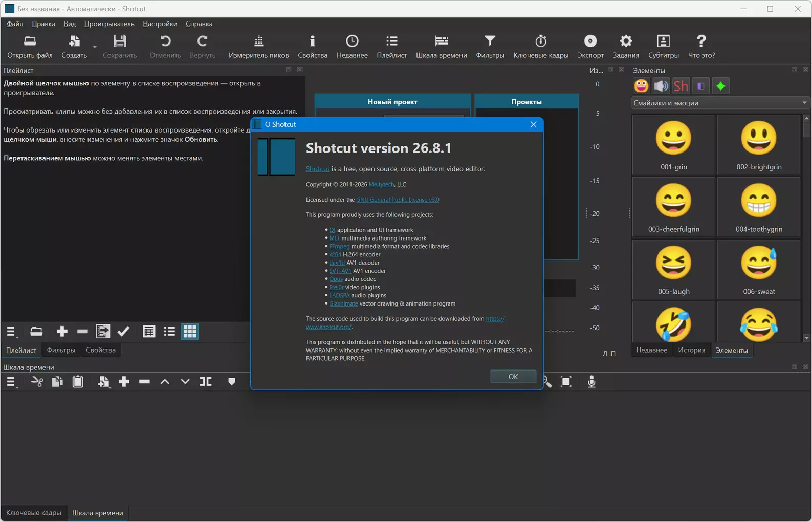Select the speaker sounds icon in Элементы

tap(661, 86)
